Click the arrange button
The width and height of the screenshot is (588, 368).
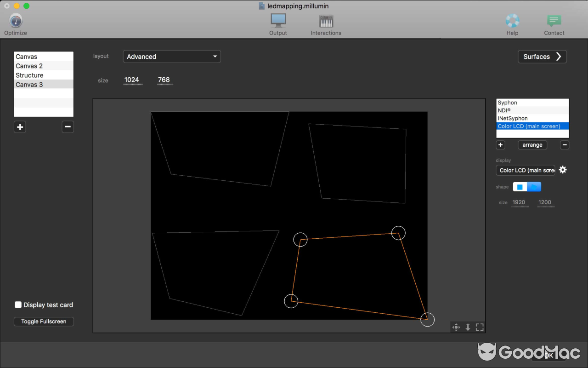532,145
